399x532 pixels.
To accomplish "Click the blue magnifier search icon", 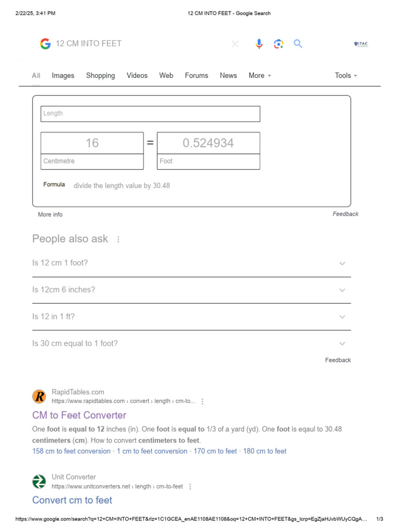I will tap(298, 44).
